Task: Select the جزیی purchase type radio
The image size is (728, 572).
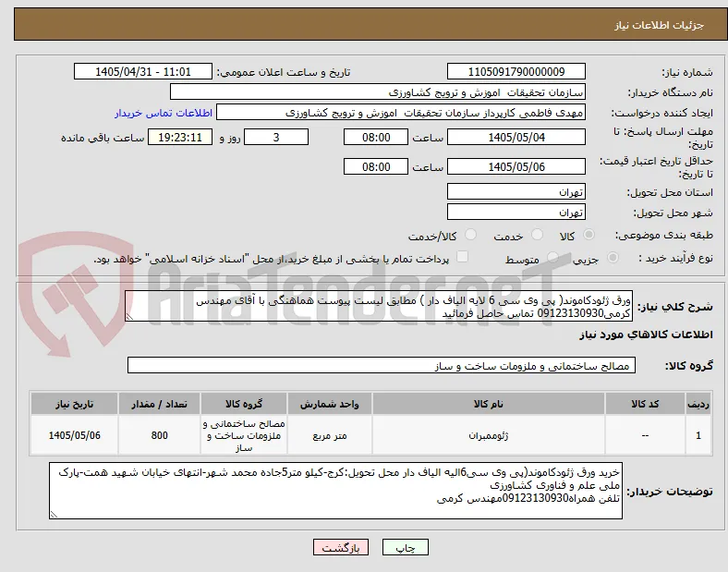Action: coord(613,257)
